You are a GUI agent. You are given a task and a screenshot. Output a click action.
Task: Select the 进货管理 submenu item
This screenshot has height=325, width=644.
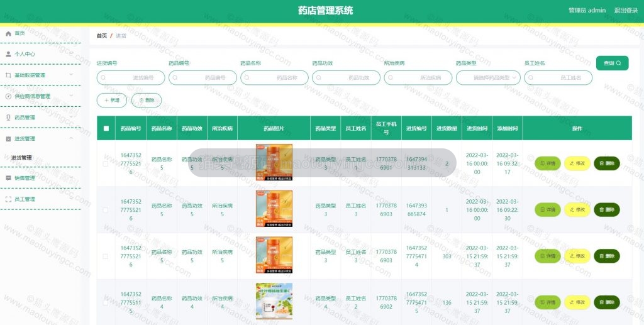(x=21, y=158)
